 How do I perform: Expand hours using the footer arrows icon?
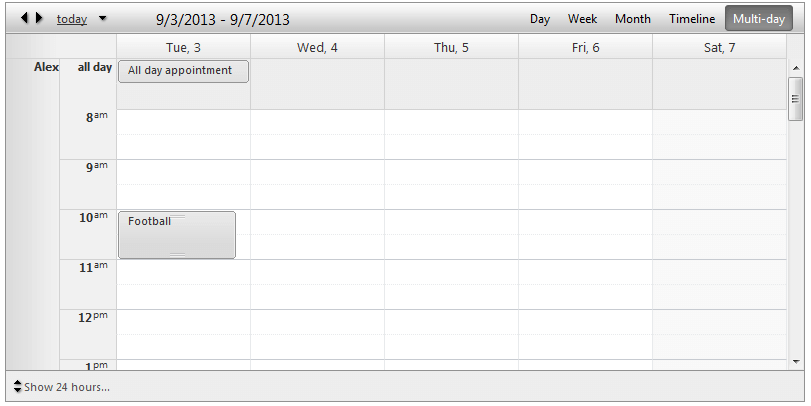pos(17,387)
